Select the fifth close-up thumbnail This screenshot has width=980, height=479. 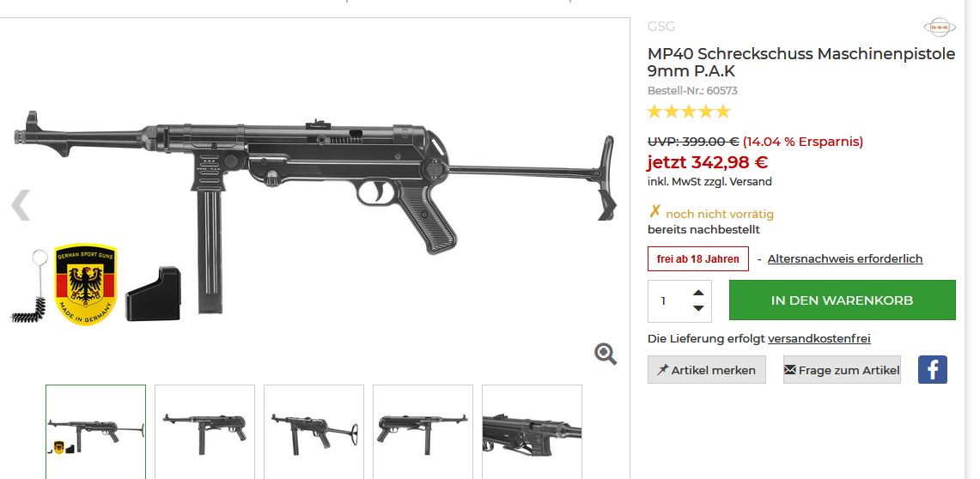532,431
